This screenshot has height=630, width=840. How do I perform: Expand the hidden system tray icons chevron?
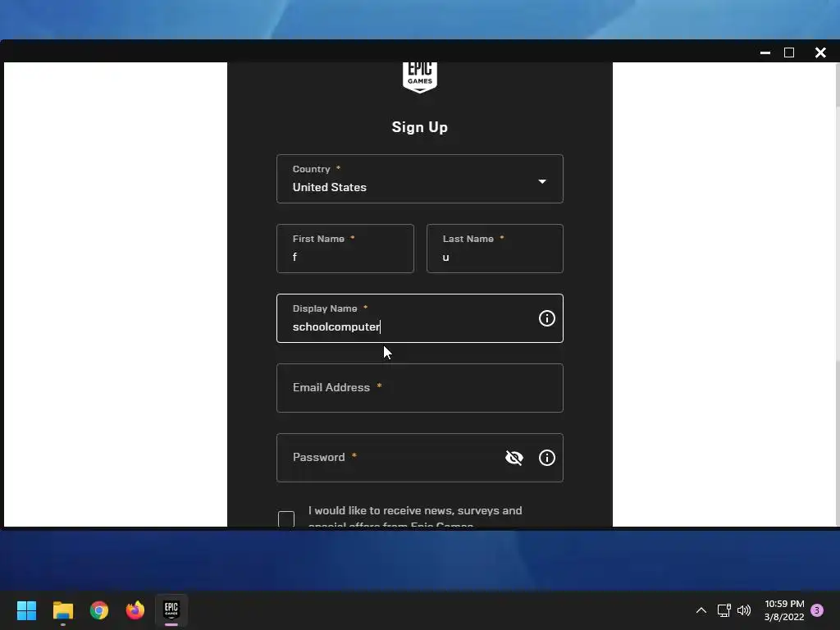point(701,610)
